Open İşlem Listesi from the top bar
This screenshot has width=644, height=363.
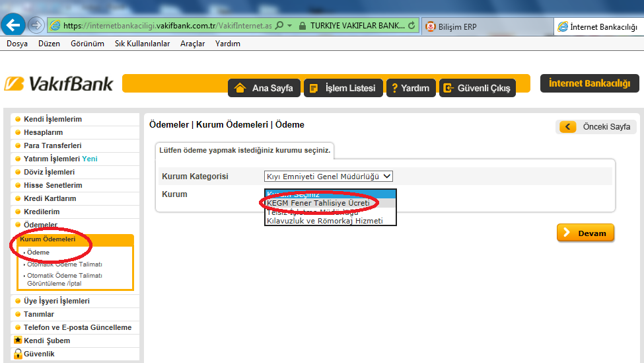click(343, 88)
